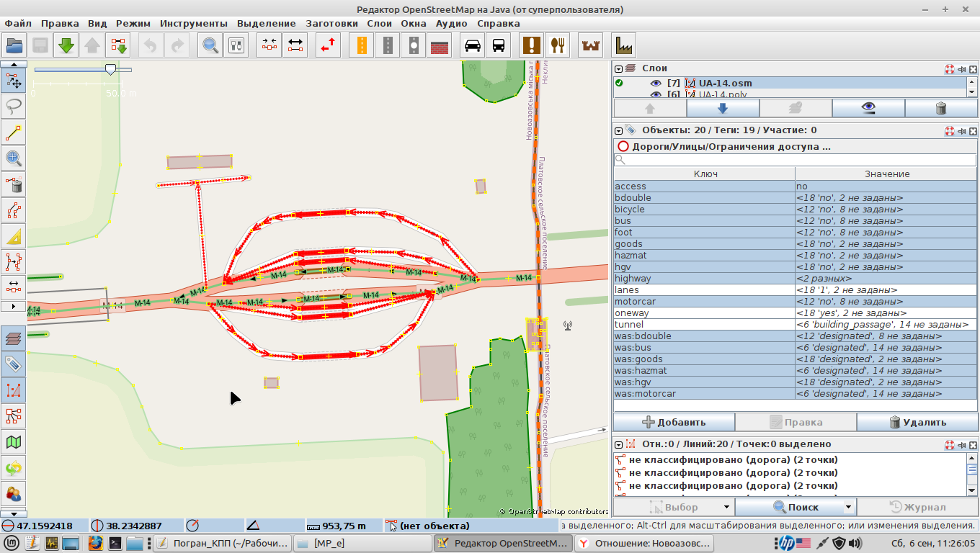
Task: Open the Поиск button dropdown arrow
Action: click(x=848, y=507)
